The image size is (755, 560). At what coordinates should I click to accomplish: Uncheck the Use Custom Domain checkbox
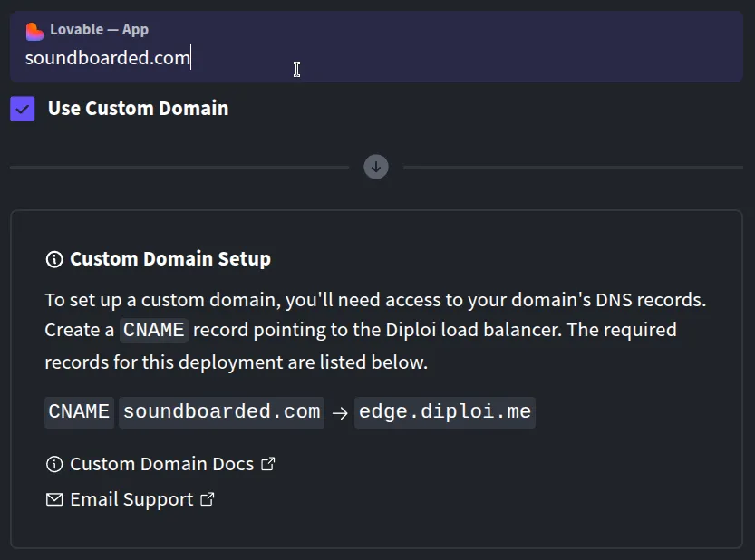(22, 108)
